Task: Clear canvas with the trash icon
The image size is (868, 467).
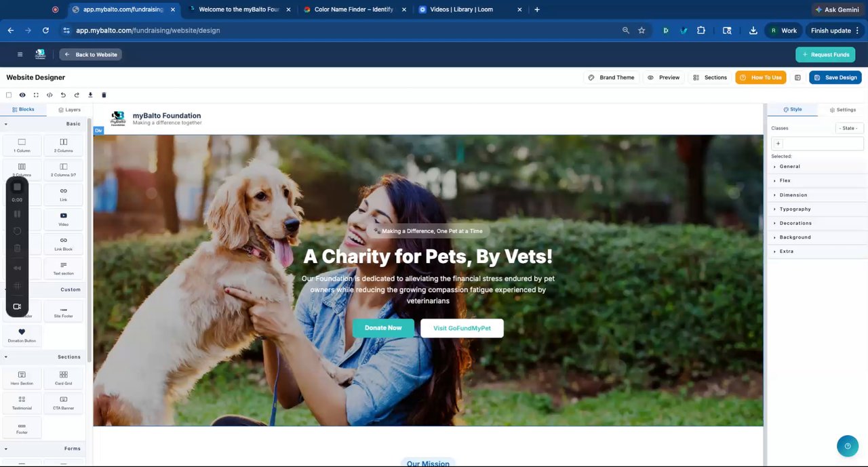Action: click(x=104, y=95)
